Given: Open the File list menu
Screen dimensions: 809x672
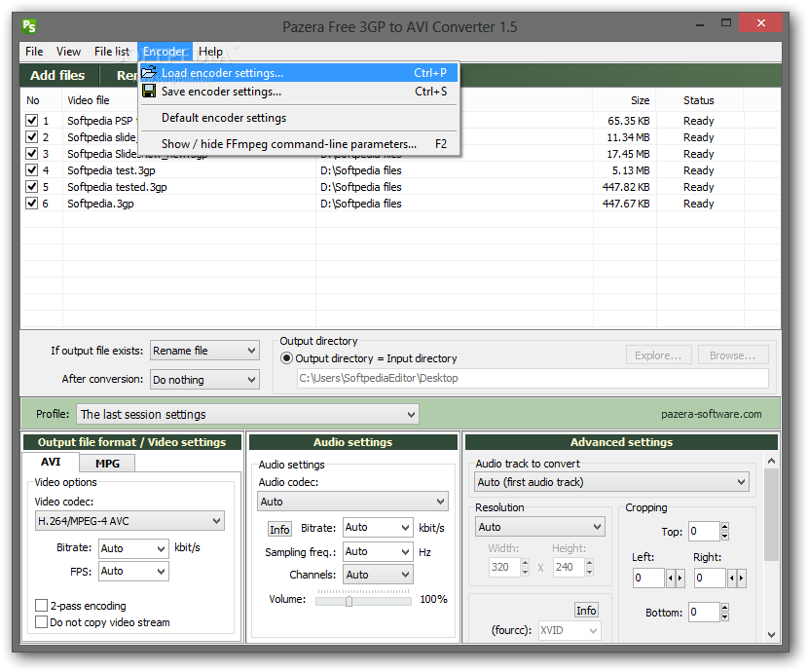Looking at the screenshot, I should click(112, 52).
